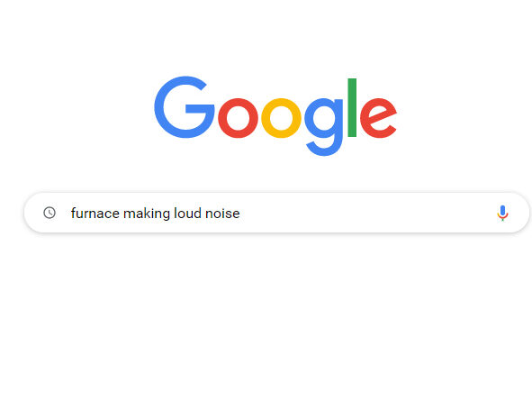532x419 pixels.
Task: Place cursor right after "noise" in query
Action: [240, 214]
